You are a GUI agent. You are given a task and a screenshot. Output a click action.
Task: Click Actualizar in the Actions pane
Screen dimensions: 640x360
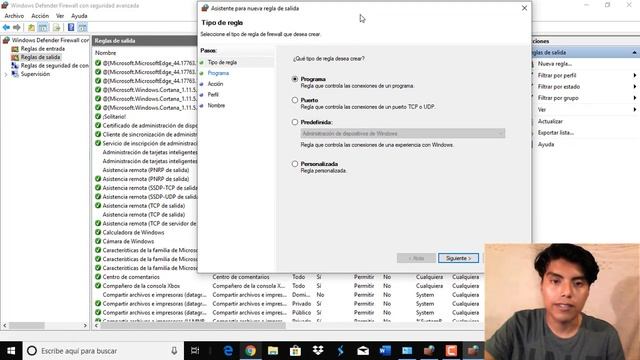[x=550, y=121]
